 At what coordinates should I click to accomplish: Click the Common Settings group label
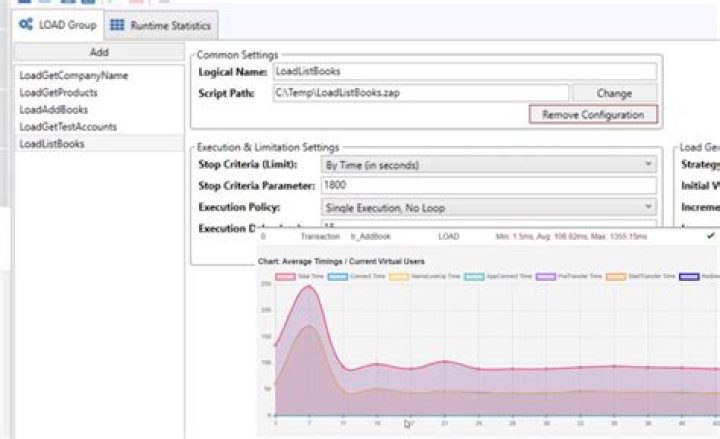[x=237, y=55]
